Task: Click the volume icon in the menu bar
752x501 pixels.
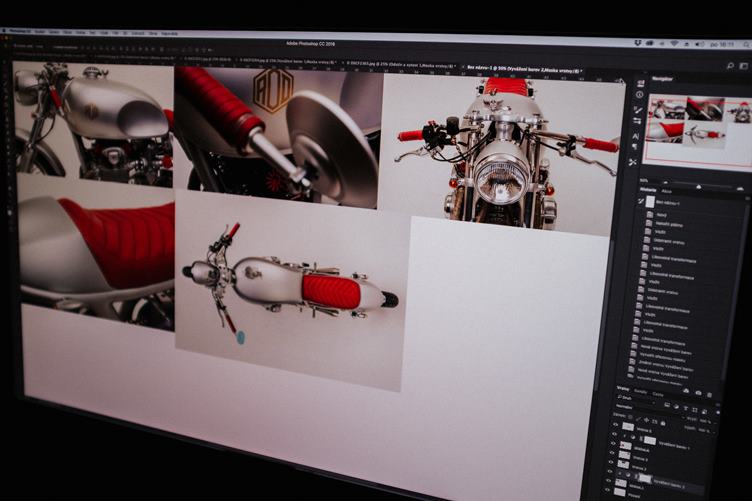Action: point(700,44)
